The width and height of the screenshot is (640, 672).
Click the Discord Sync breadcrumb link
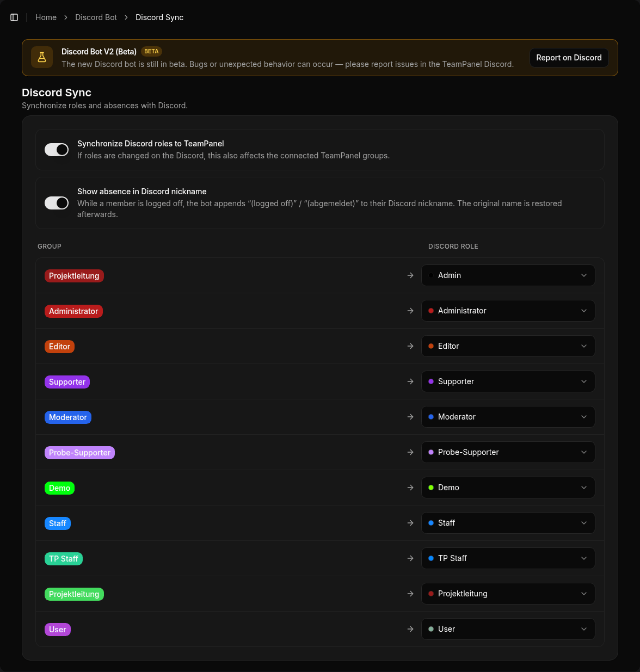(x=159, y=17)
